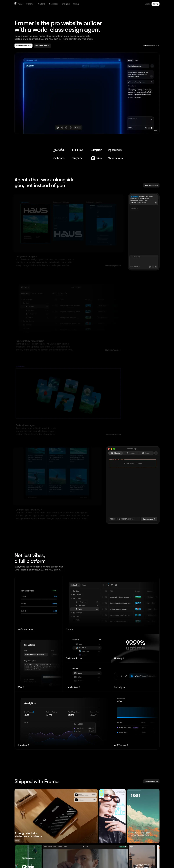Image resolution: width=174 pixels, height=868 pixels.
Task: Click the search icon in CMS toolbar
Action: click(116, 585)
